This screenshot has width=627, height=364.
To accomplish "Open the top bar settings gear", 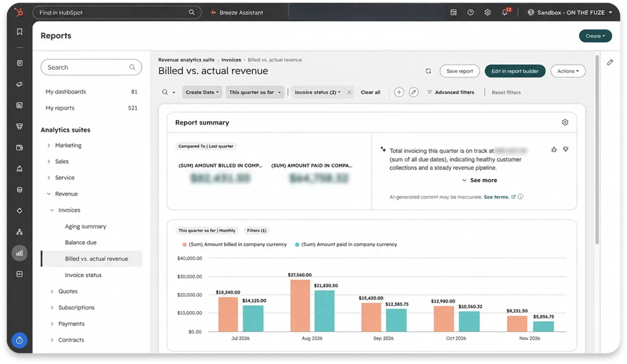I will [x=487, y=12].
